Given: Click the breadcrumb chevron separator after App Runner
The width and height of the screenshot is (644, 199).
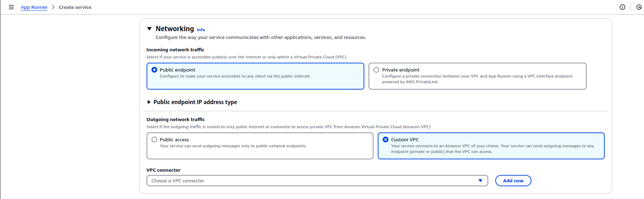Looking at the screenshot, I should pos(53,7).
